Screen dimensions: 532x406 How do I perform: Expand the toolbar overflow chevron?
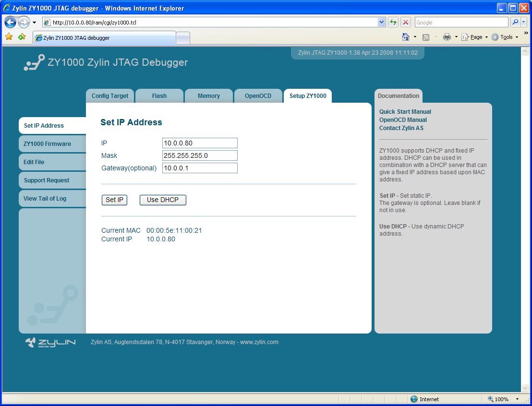pos(526,33)
